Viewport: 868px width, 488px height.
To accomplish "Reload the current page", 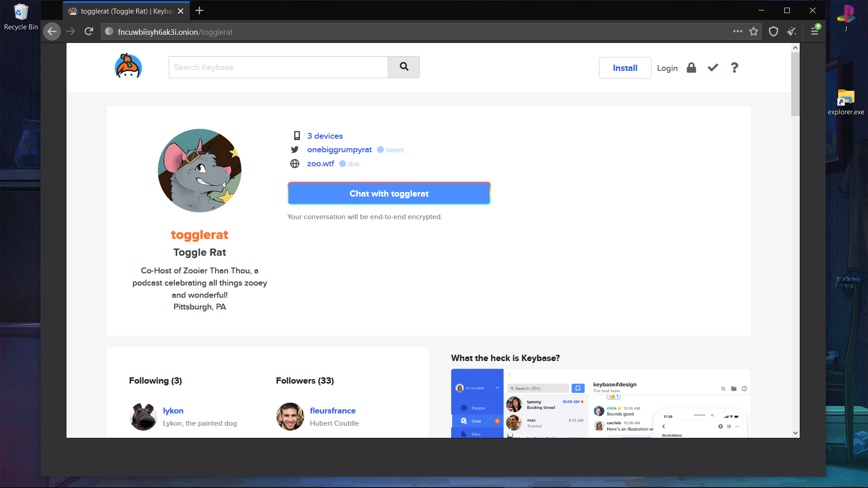I will [x=89, y=32].
